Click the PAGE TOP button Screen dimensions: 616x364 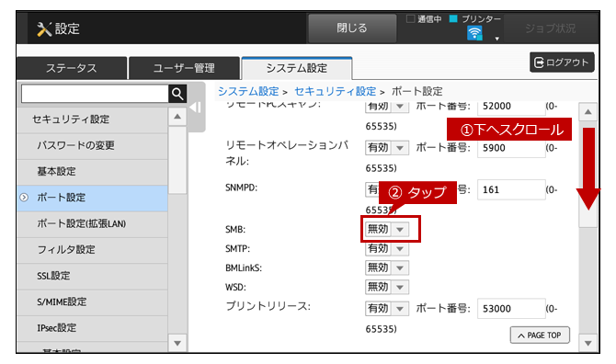(x=540, y=336)
